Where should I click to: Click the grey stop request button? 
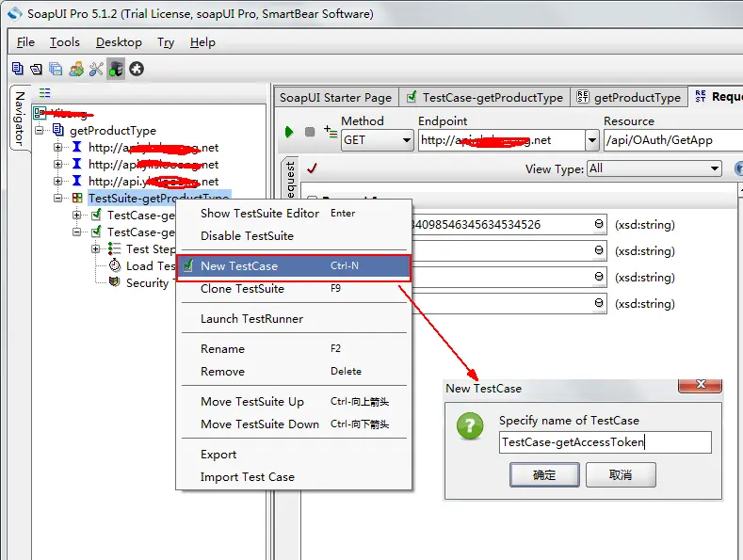310,132
